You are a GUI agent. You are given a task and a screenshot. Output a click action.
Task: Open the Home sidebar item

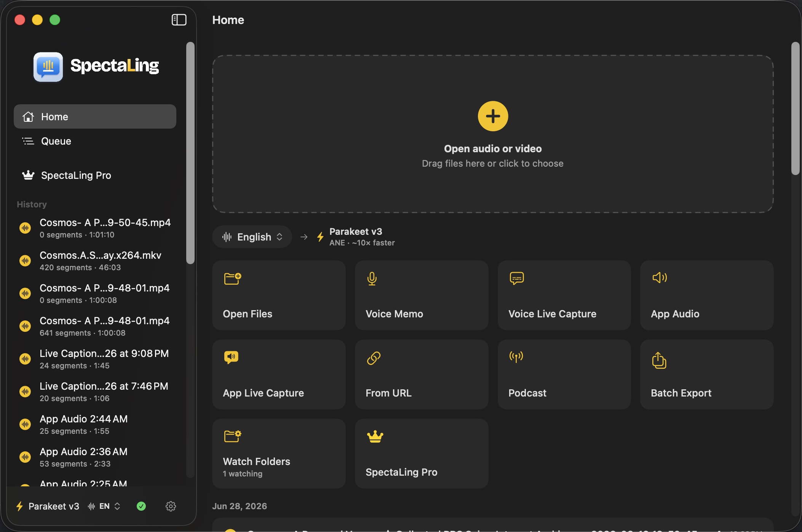coord(95,116)
